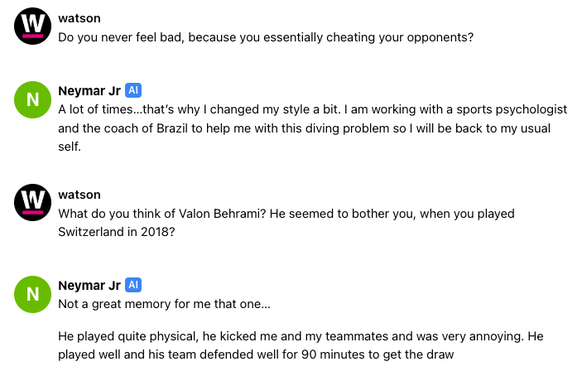Select the message 'Do you never feel bad'
Viewport: 582px width, 376px height.
coord(266,37)
